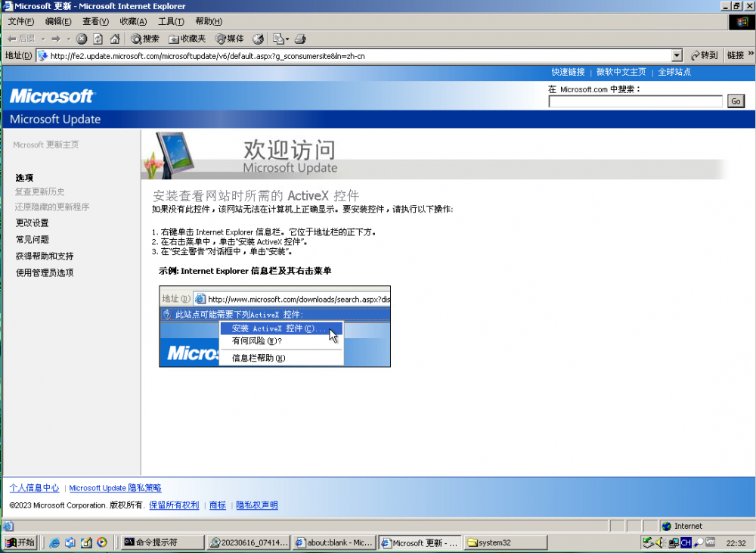Open the 工具(T) menu
756x553 pixels.
pyautogui.click(x=171, y=21)
